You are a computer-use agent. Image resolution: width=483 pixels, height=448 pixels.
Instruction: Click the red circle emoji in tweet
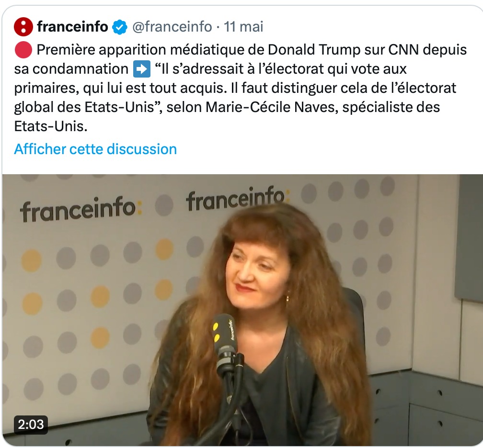click(x=23, y=50)
